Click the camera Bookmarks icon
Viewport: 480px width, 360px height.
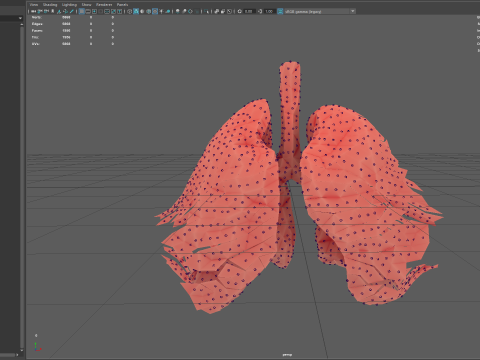52,11
